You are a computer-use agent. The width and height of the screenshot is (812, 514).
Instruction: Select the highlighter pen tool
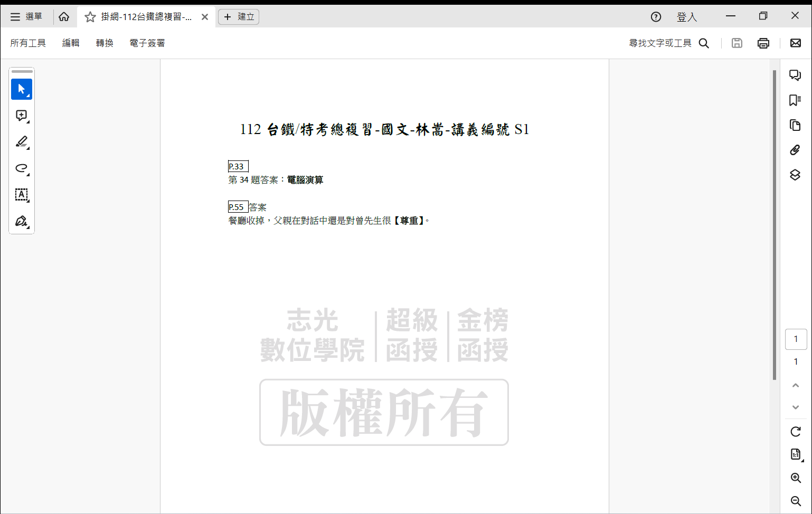click(22, 142)
